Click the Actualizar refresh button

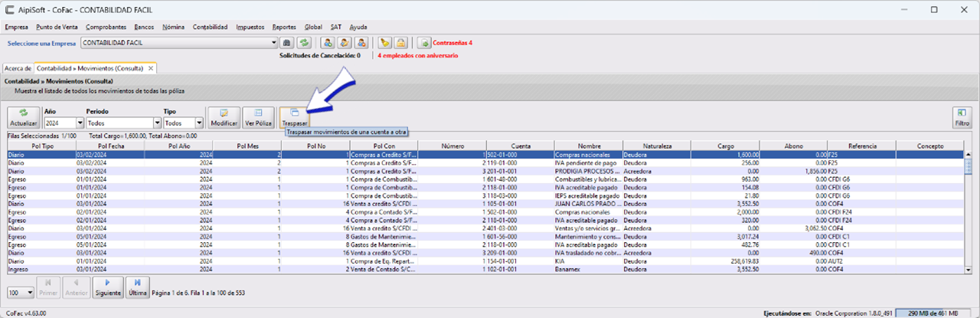coord(23,117)
